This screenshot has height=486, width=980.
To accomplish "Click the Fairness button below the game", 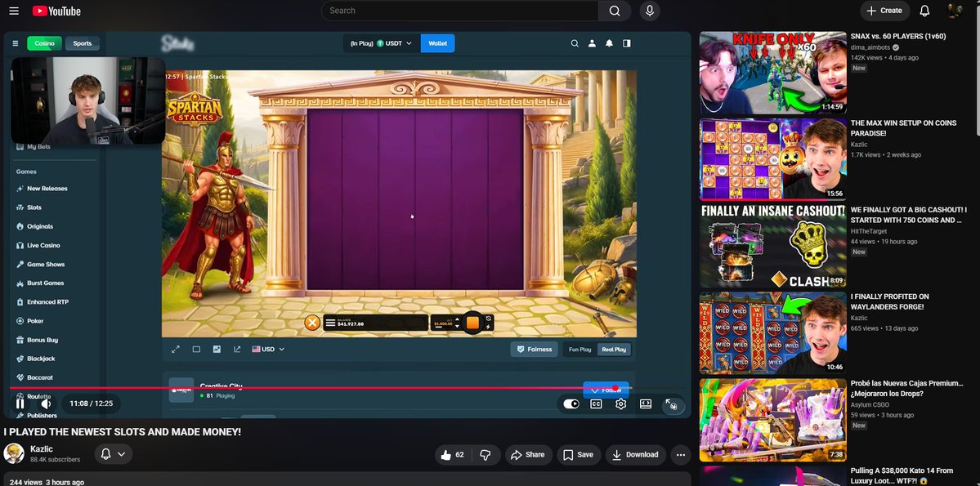I will (x=535, y=350).
